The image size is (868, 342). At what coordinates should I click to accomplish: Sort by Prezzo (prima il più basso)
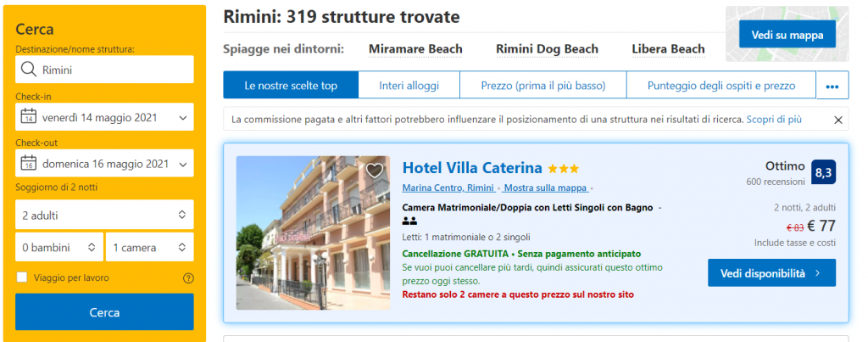pos(543,86)
